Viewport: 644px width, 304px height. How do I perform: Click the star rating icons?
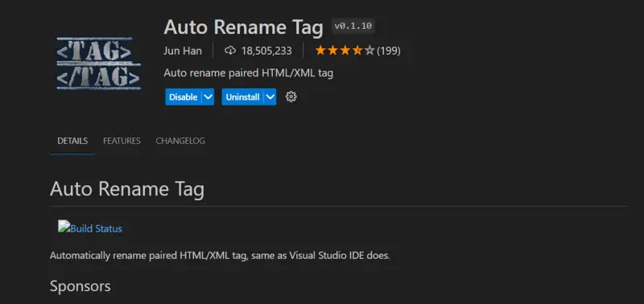pyautogui.click(x=345, y=51)
